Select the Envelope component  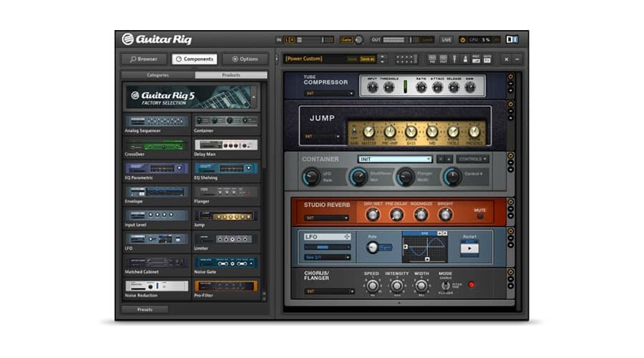157,195
